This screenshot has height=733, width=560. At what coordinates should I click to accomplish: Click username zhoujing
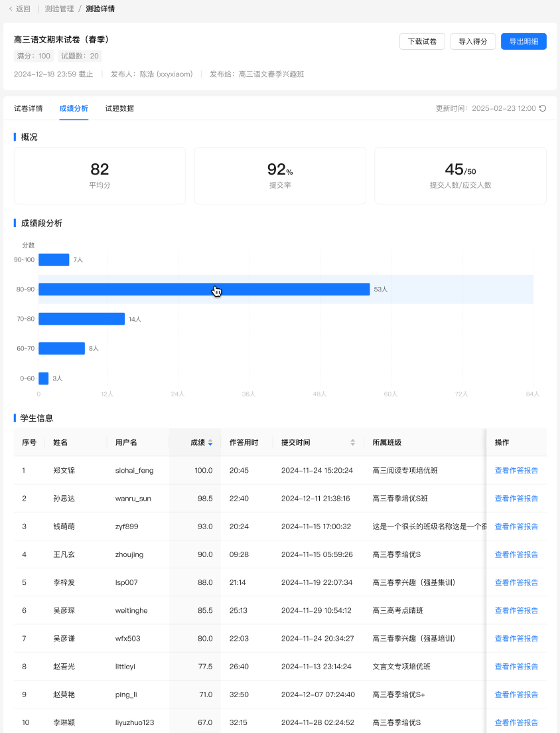[x=129, y=554]
